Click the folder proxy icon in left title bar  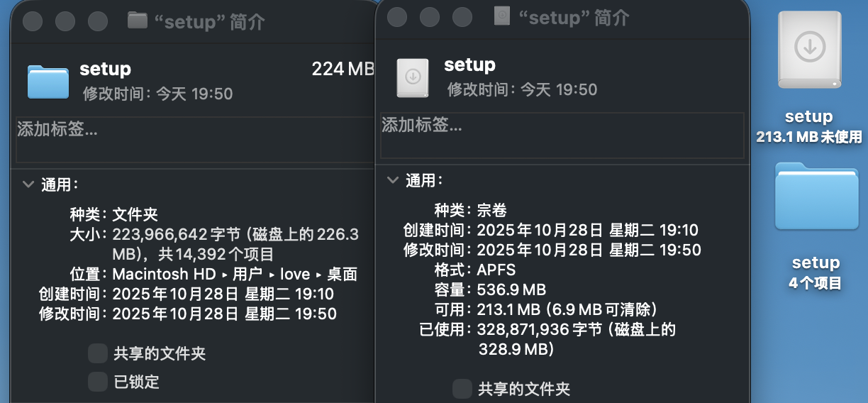pos(137,20)
